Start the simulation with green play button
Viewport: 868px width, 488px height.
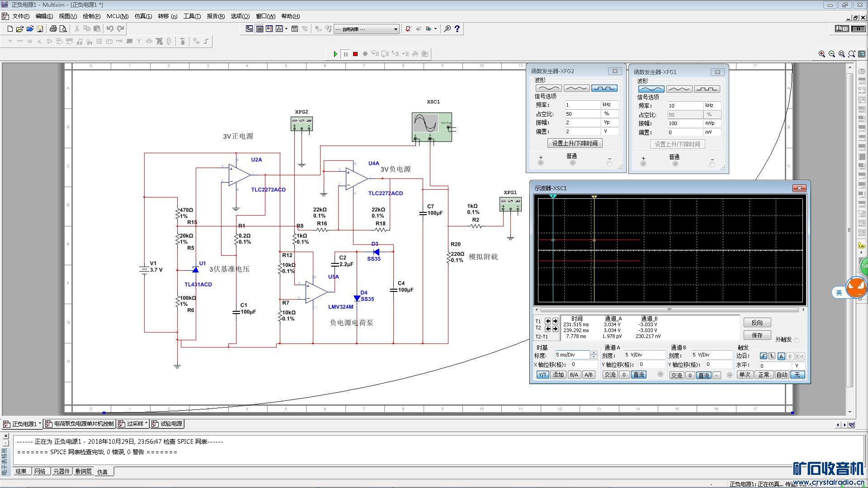(x=335, y=54)
